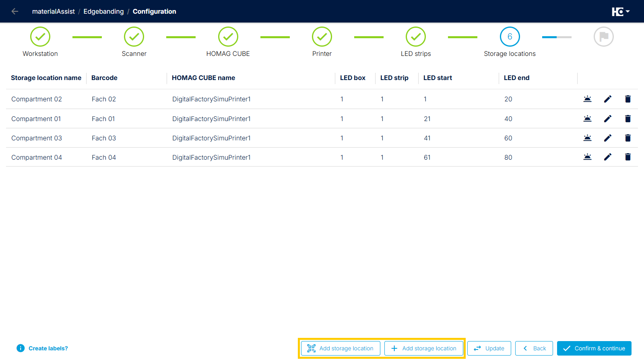
Task: Click LED start value 21
Action: [427, 119]
